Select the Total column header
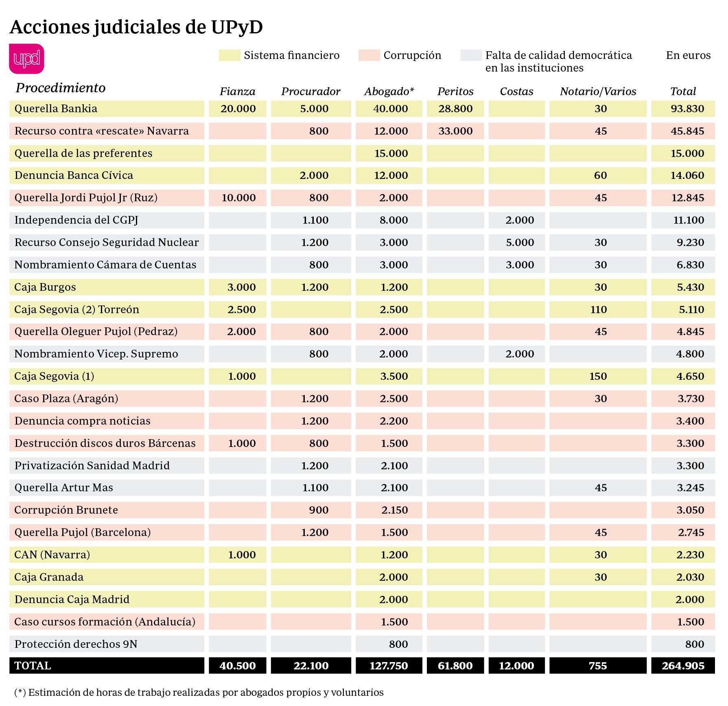Screen dimensions: 728x706 (x=683, y=92)
